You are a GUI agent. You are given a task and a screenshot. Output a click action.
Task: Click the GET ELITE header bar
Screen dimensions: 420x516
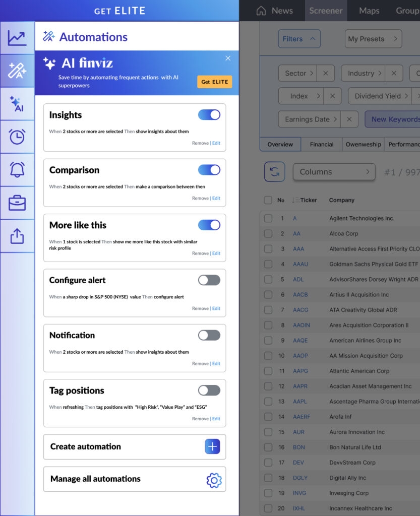(119, 11)
